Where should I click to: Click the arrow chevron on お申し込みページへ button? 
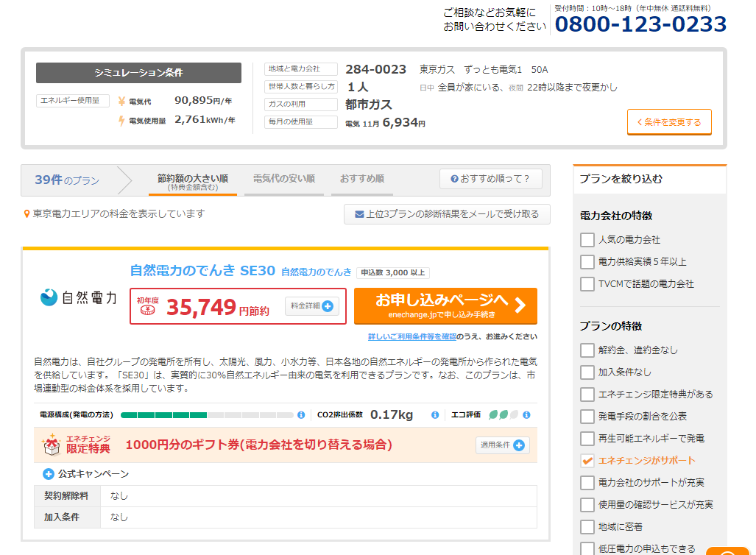tap(520, 305)
